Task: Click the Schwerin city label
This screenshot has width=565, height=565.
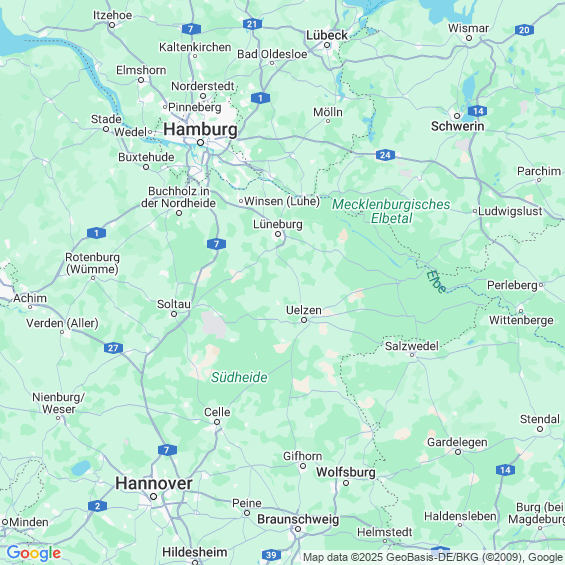Action: [x=458, y=126]
